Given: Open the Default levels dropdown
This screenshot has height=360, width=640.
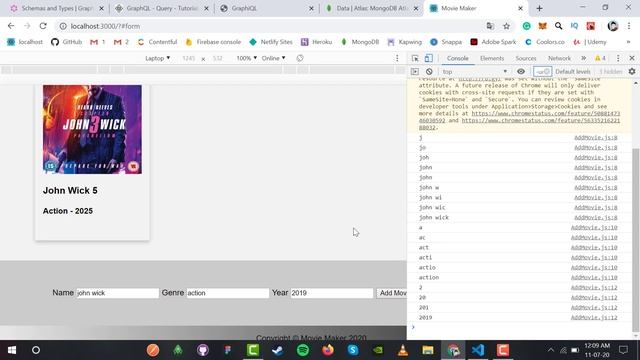Looking at the screenshot, I should coord(573,71).
